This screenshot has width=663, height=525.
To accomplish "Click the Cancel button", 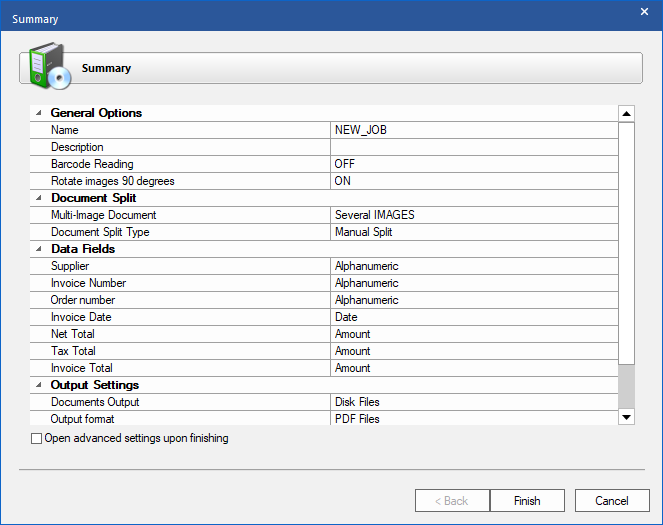I will point(611,500).
